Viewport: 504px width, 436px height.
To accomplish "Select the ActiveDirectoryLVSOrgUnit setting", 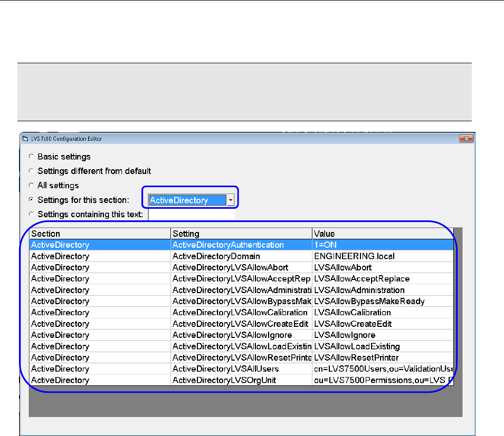I will [241, 380].
